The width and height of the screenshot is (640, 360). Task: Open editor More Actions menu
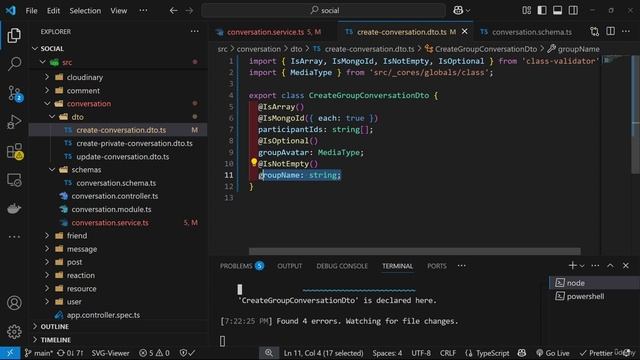[x=626, y=31]
